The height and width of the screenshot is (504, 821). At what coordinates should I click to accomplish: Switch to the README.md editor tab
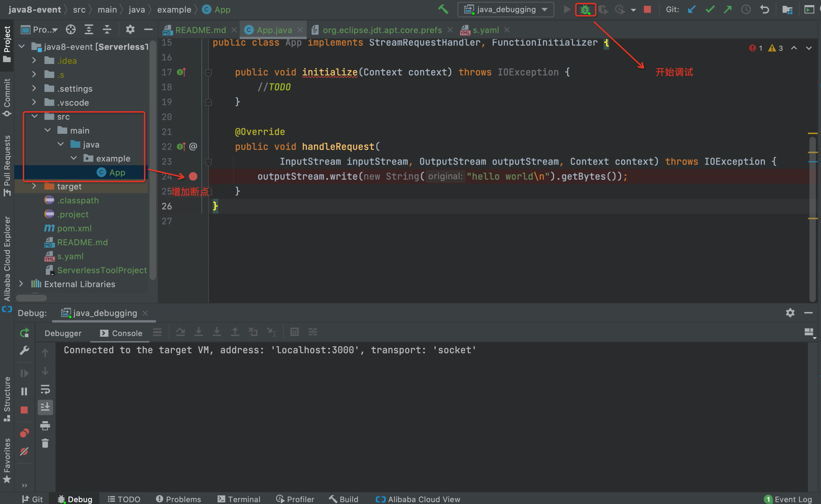coord(200,30)
